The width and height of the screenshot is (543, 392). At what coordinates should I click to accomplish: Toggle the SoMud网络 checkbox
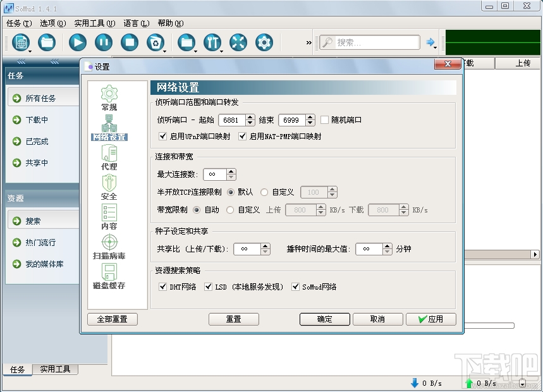tap(295, 286)
